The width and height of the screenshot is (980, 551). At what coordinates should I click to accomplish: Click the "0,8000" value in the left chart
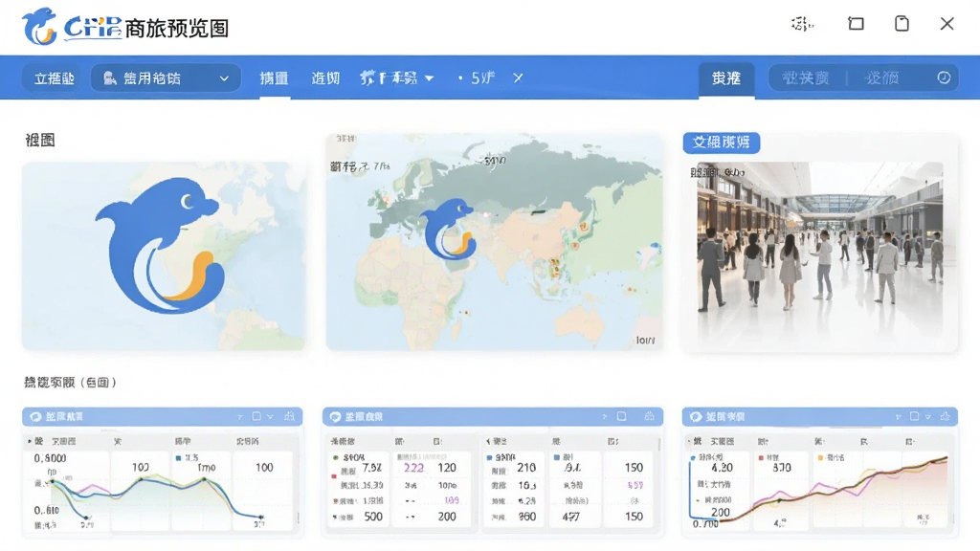point(51,458)
